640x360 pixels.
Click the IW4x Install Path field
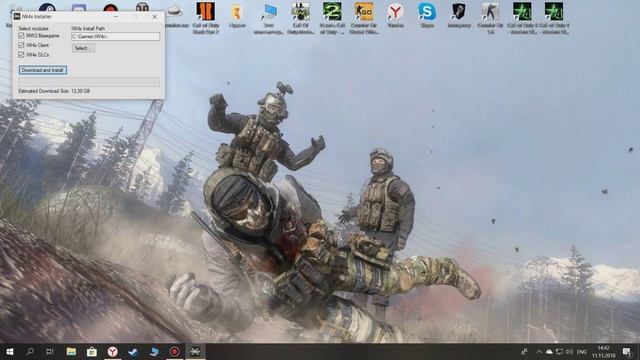[116, 36]
